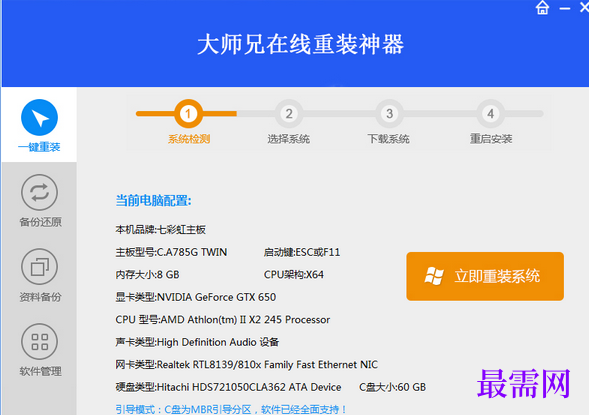
Task: Select step 2 选择系统 circle
Action: (x=289, y=113)
